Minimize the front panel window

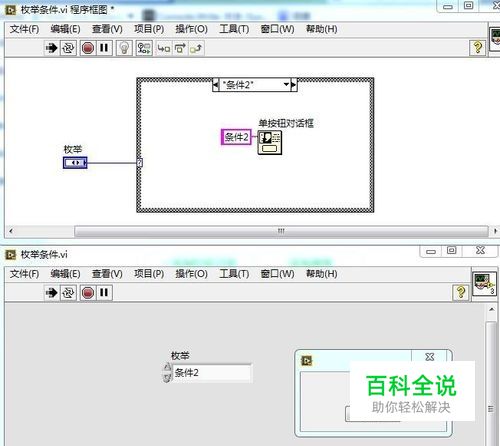pos(431,251)
